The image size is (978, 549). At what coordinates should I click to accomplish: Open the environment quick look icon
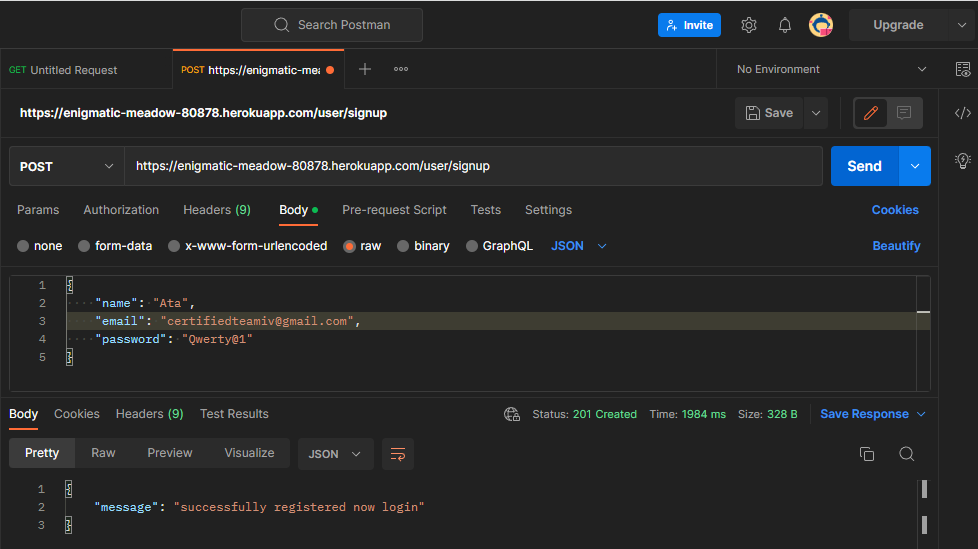[x=963, y=69]
